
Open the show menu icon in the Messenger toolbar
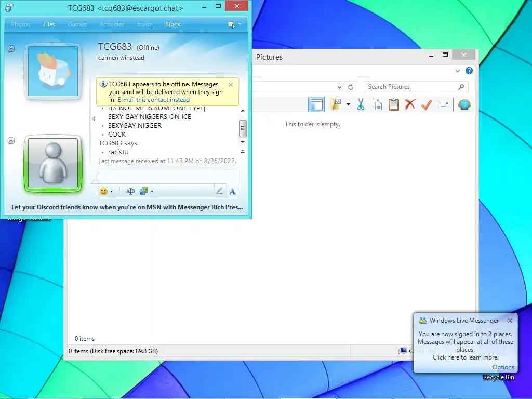(231, 24)
